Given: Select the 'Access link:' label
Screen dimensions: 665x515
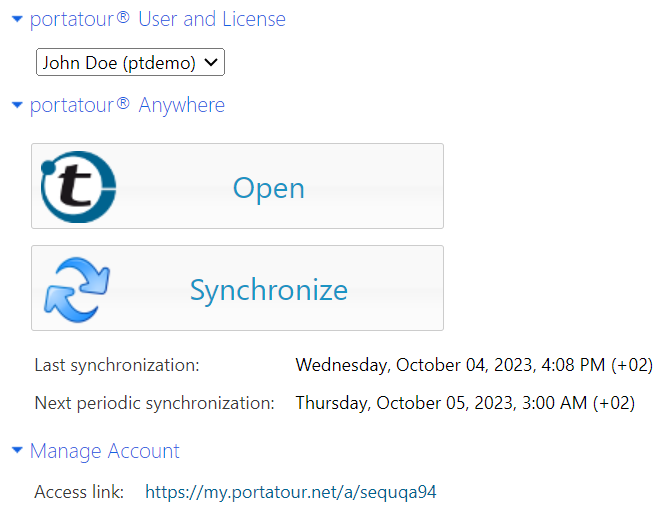Looking at the screenshot, I should 79,492.
